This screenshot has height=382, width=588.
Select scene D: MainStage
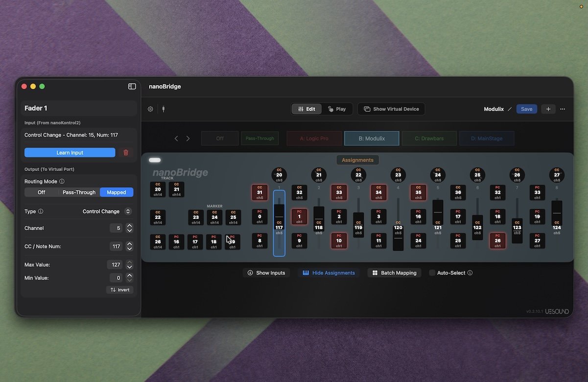tap(487, 139)
